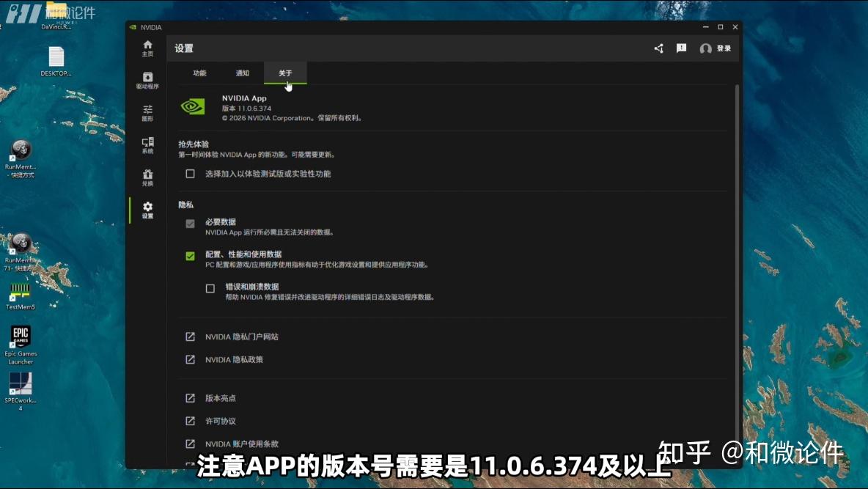868x489 pixels.
Task: Switch to the 功能 tab
Action: [199, 73]
